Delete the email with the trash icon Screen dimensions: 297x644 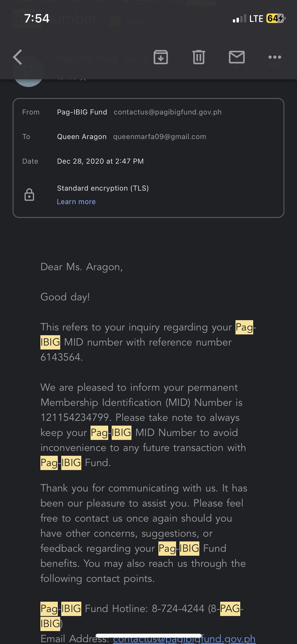tap(199, 57)
